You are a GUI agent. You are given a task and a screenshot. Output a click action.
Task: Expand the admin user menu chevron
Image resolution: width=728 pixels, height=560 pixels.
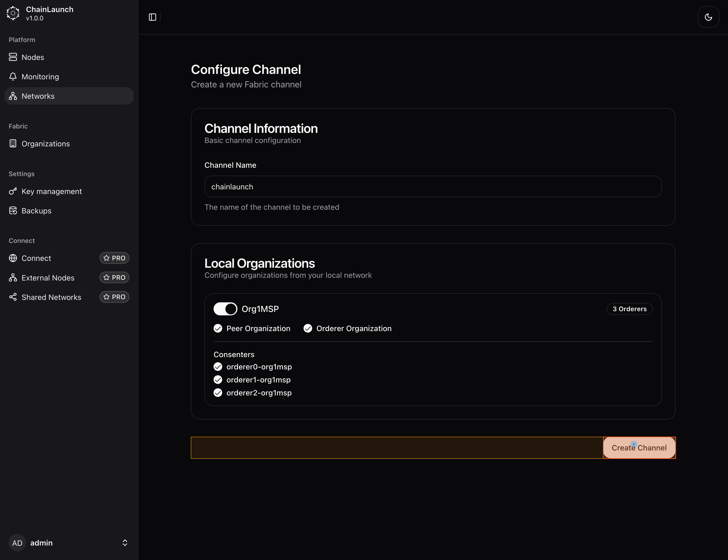click(125, 543)
